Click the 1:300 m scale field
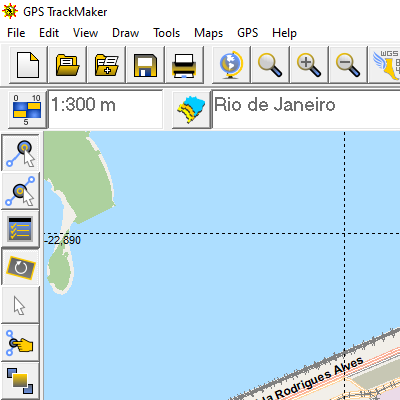The image size is (400, 400). (106, 109)
